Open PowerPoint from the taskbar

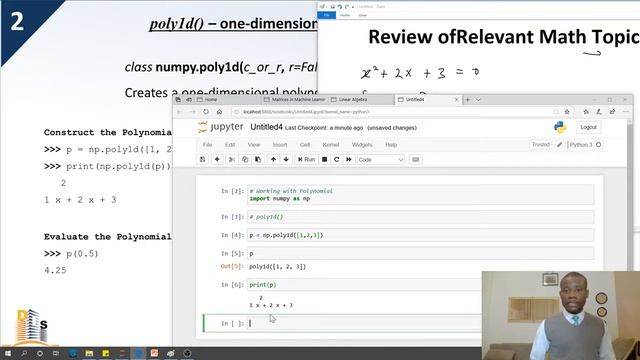pos(154,353)
